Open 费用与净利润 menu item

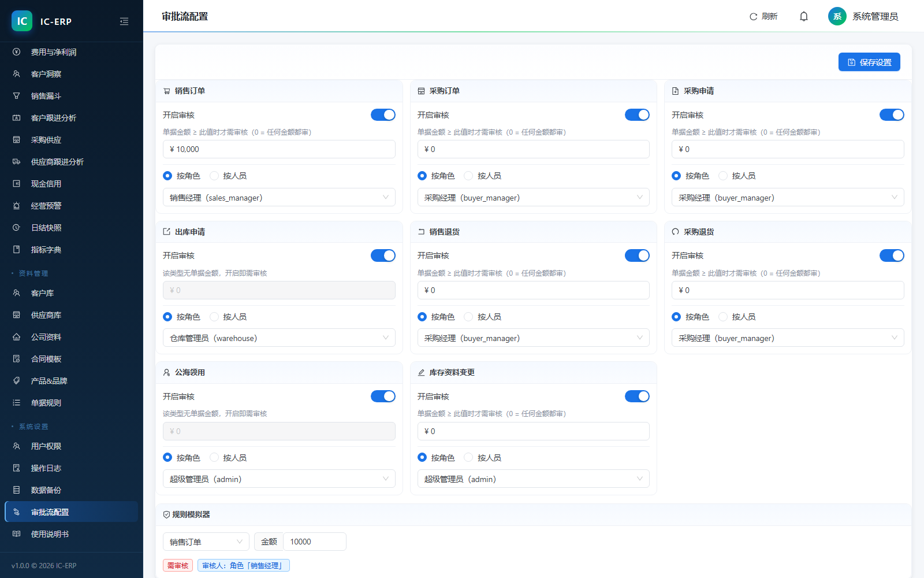[72, 52]
